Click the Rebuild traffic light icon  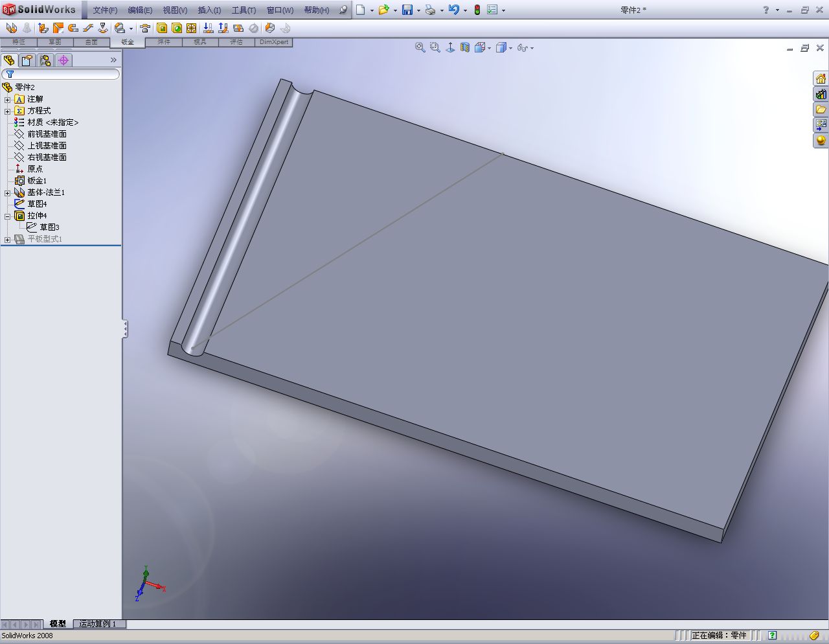tap(477, 10)
